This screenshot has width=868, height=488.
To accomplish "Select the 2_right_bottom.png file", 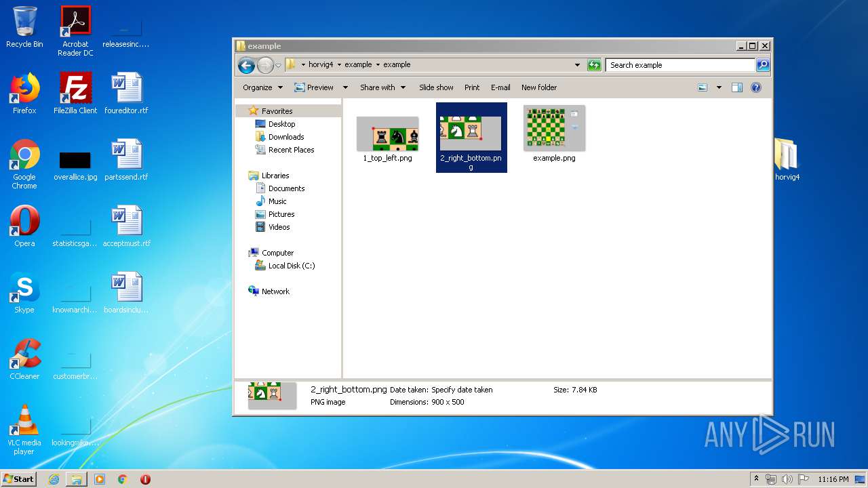I will pyautogui.click(x=471, y=138).
